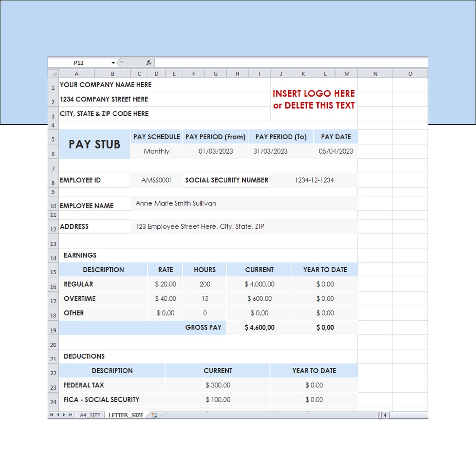
Task: Click the first-sheet navigation icon
Action: pos(51,415)
